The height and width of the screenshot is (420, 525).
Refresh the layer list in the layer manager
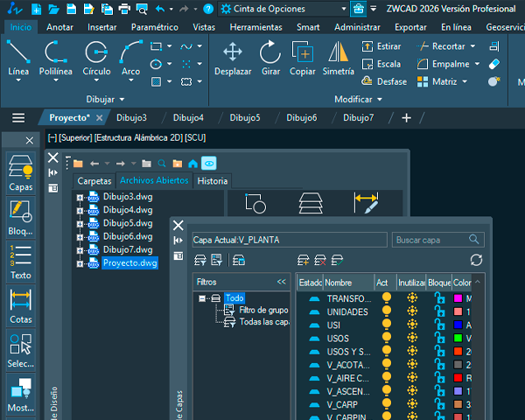point(476,260)
